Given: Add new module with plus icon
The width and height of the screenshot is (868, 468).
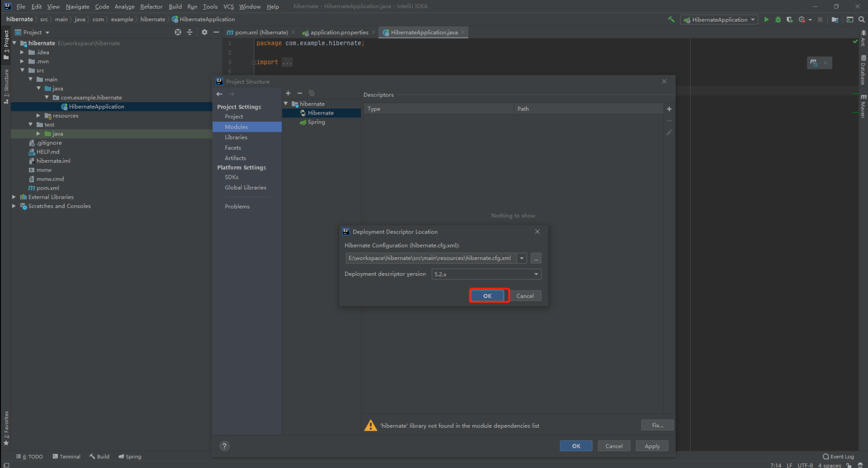Looking at the screenshot, I should tap(288, 93).
